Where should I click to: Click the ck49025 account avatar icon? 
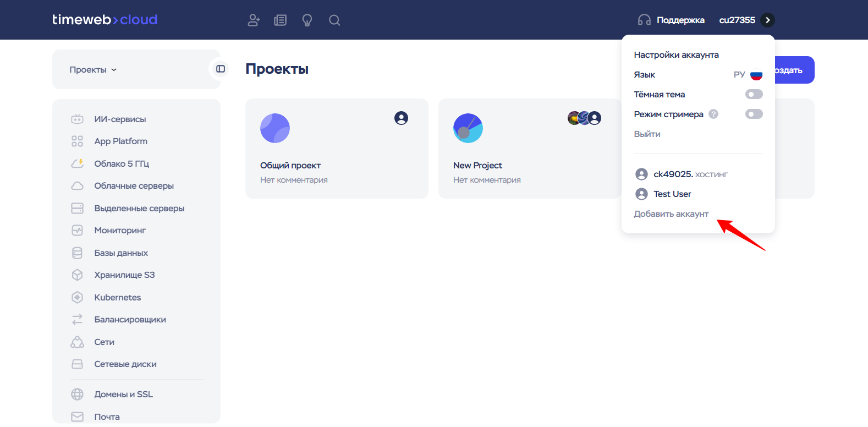click(641, 174)
